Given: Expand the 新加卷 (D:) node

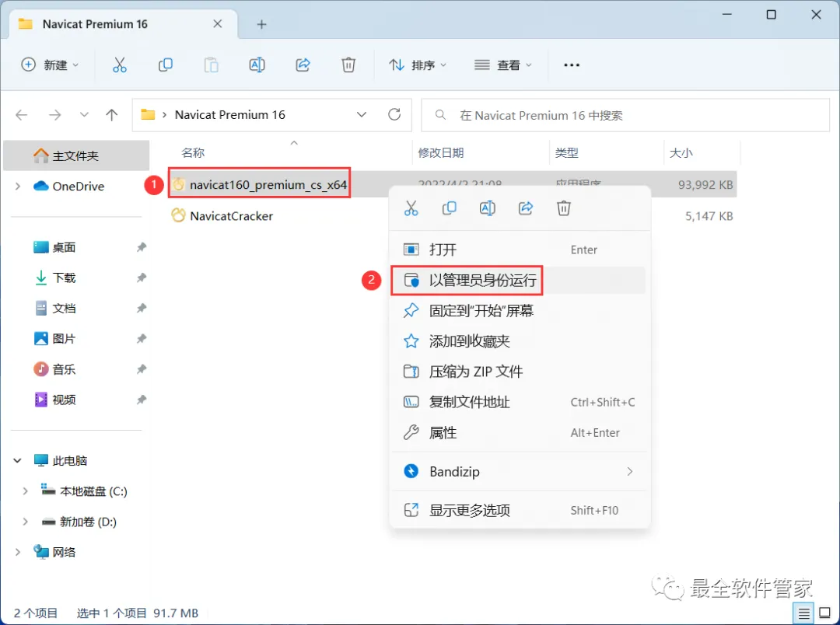Looking at the screenshot, I should point(25,522).
